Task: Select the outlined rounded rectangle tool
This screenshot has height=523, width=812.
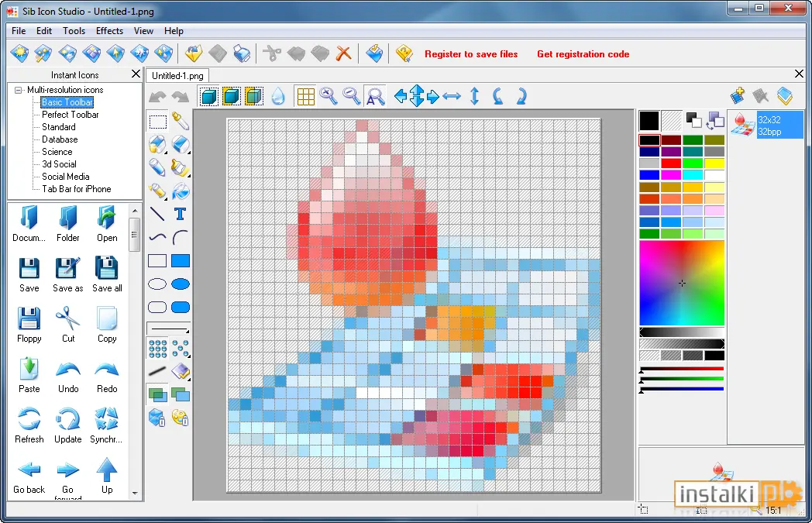Action: click(157, 308)
